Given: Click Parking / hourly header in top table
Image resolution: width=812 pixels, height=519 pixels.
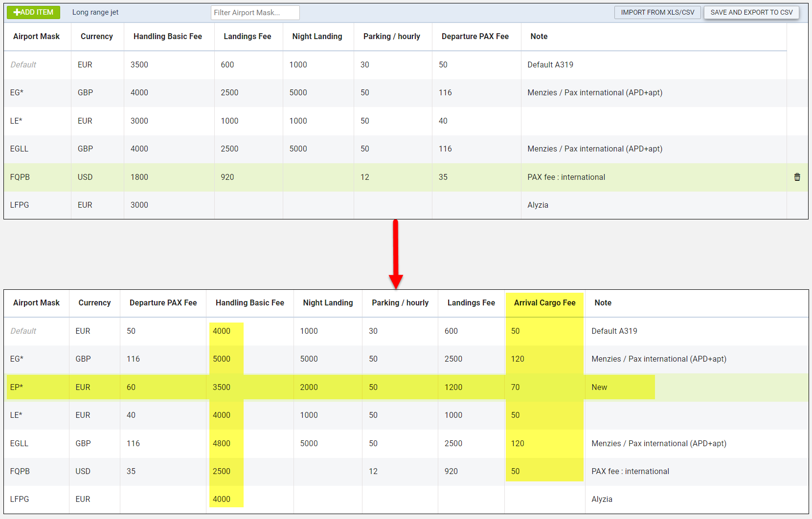Looking at the screenshot, I should (x=392, y=36).
